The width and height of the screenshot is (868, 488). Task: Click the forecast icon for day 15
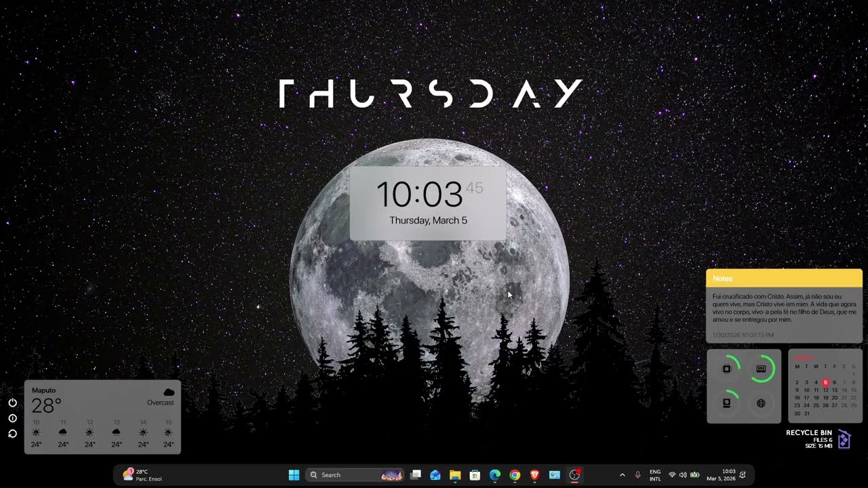pyautogui.click(x=168, y=432)
